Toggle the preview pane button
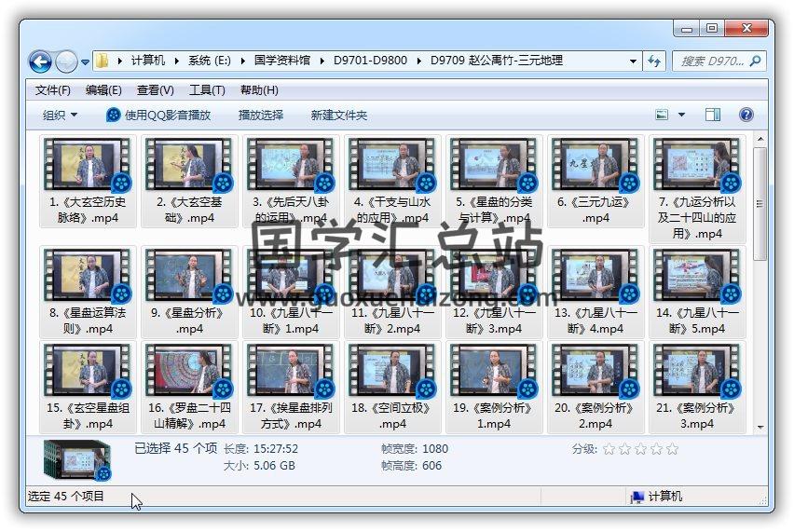 tap(713, 115)
